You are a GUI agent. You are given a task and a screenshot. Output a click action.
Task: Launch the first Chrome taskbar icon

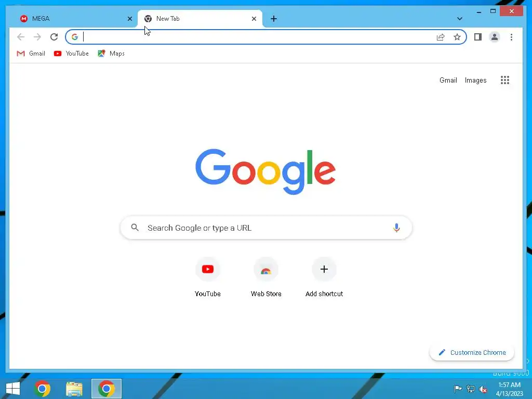[42, 389]
